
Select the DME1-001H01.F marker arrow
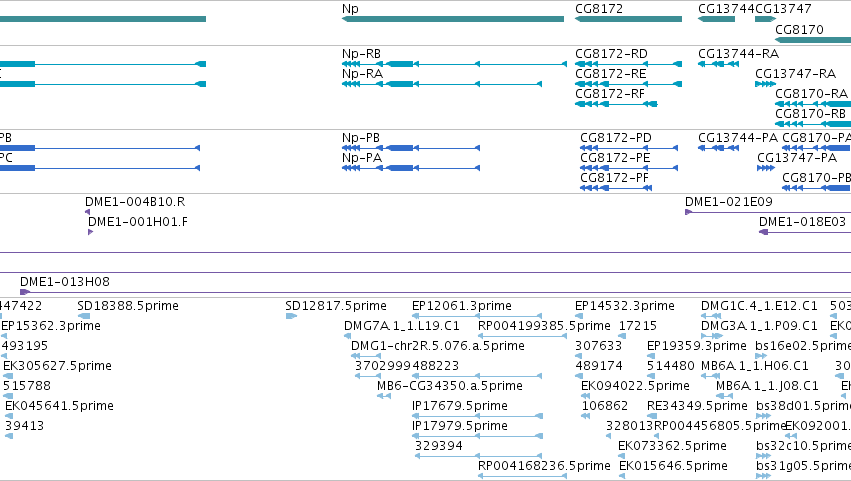(x=91, y=232)
